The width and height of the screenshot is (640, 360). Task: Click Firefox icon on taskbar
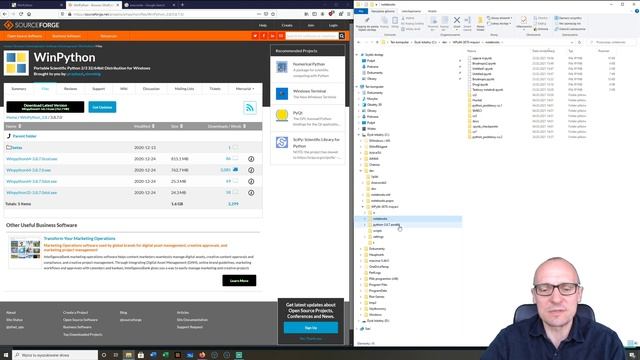[x=202, y=355]
